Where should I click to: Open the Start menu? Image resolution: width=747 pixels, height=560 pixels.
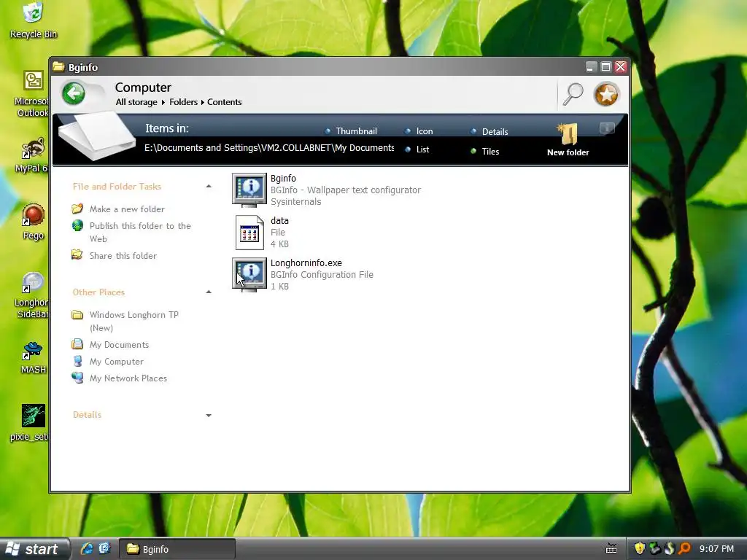34,549
